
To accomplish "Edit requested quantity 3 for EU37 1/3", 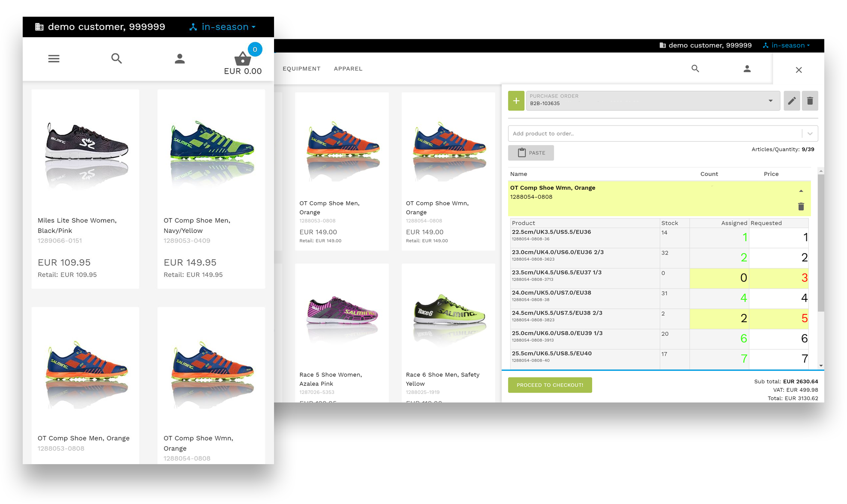I will point(779,277).
